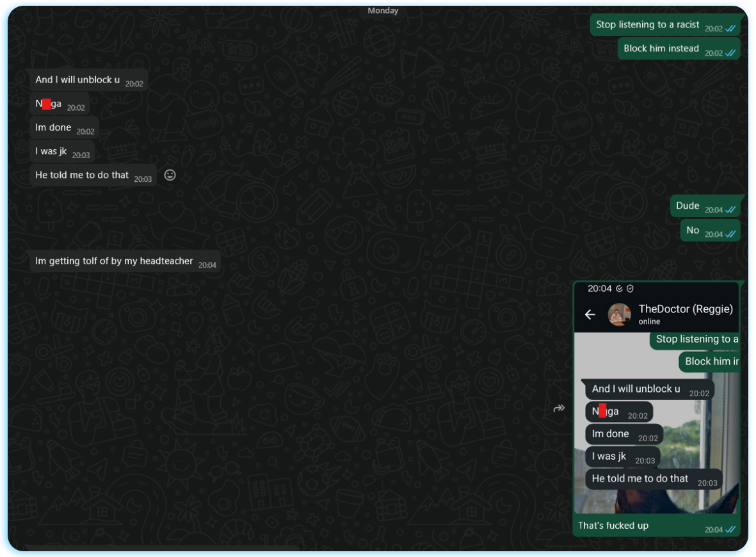
Task: Click the contact name "TheDoctor (Reggie)"
Action: pyautogui.click(x=686, y=309)
